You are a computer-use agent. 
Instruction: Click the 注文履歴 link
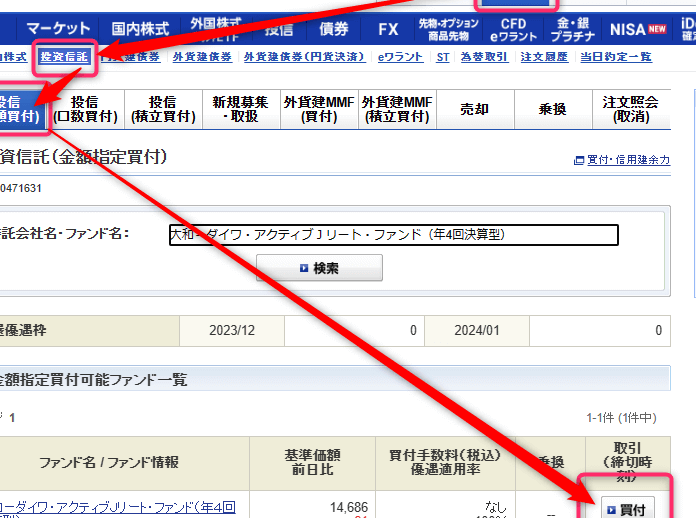coord(544,57)
